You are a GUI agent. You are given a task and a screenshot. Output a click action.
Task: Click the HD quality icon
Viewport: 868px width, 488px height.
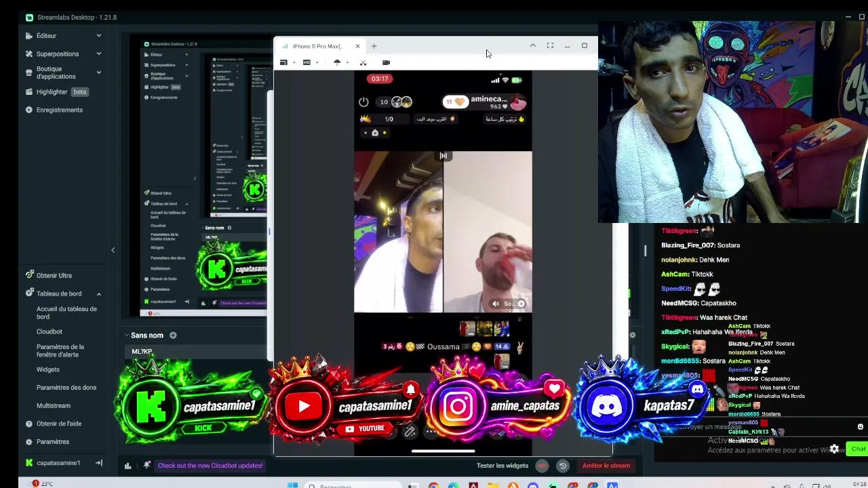(307, 62)
